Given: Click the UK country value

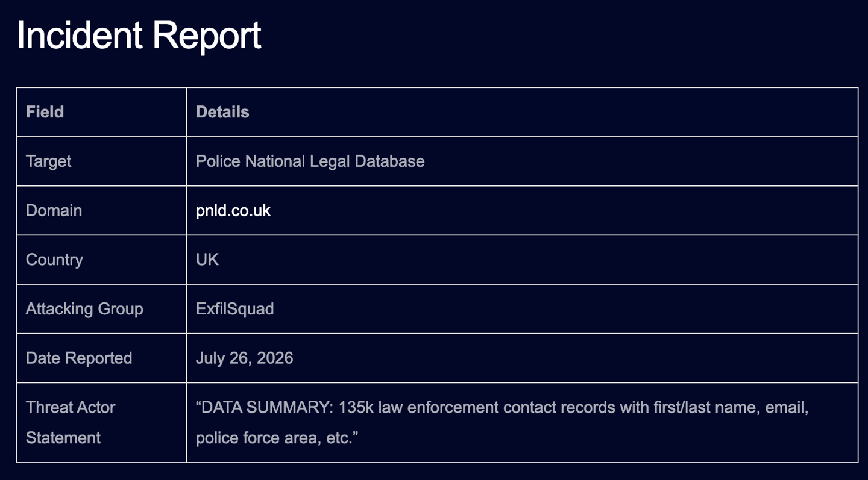Looking at the screenshot, I should (x=207, y=260).
